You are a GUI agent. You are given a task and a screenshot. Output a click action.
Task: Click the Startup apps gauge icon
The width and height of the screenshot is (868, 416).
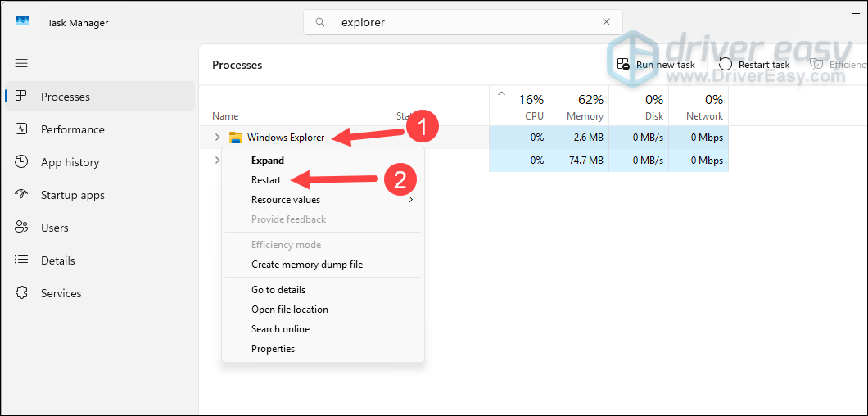click(x=21, y=194)
